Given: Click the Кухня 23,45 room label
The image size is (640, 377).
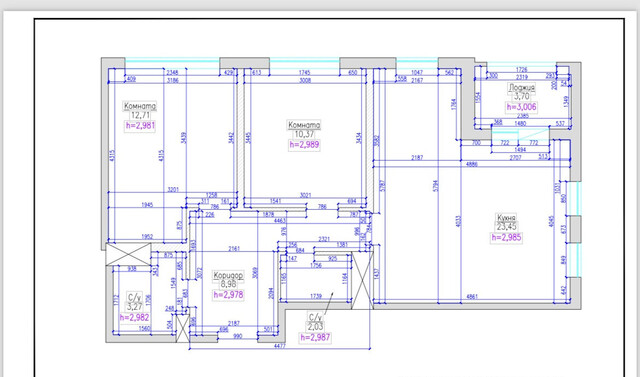Looking at the screenshot, I should pyautogui.click(x=506, y=222).
